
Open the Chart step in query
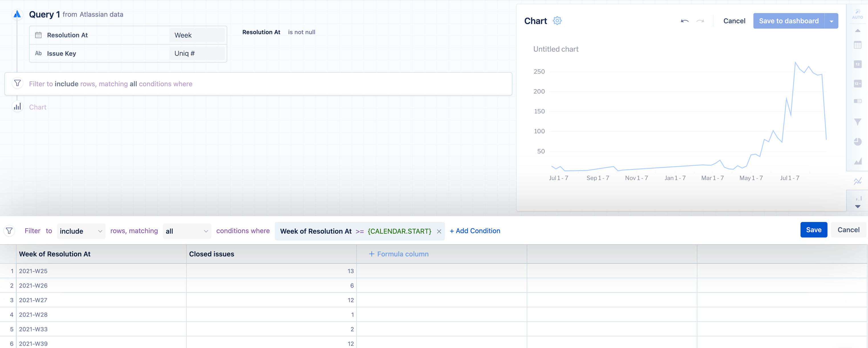[37, 107]
